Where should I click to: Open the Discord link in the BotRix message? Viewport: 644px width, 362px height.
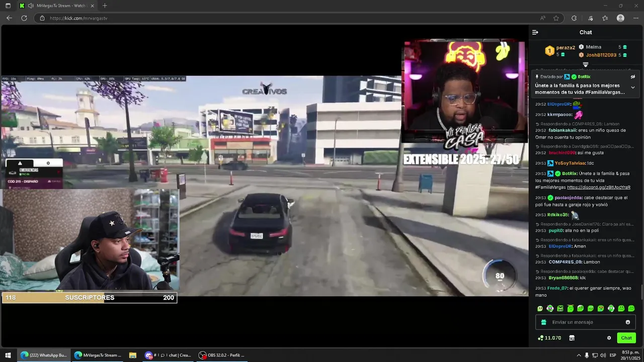tap(599, 187)
